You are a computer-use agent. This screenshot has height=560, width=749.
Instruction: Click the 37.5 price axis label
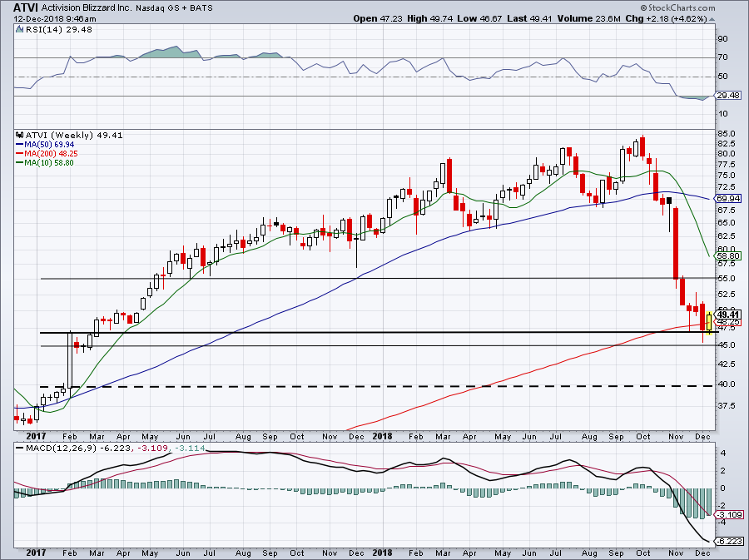coord(726,405)
